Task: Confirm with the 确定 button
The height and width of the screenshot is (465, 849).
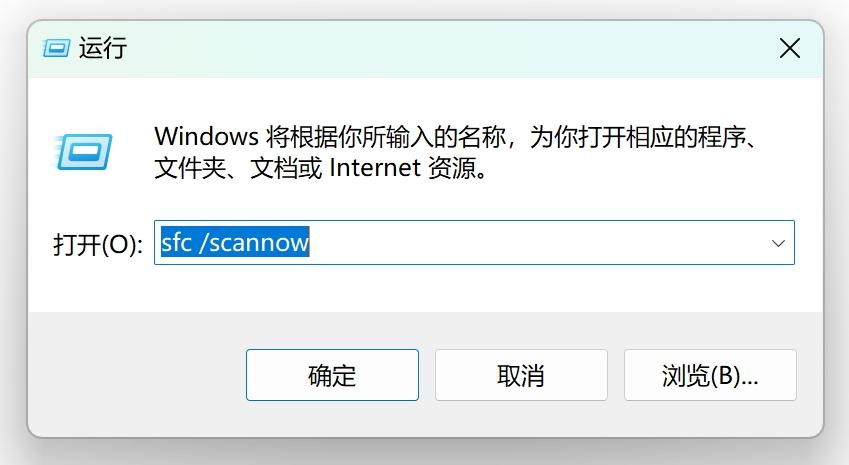Action: coord(332,375)
